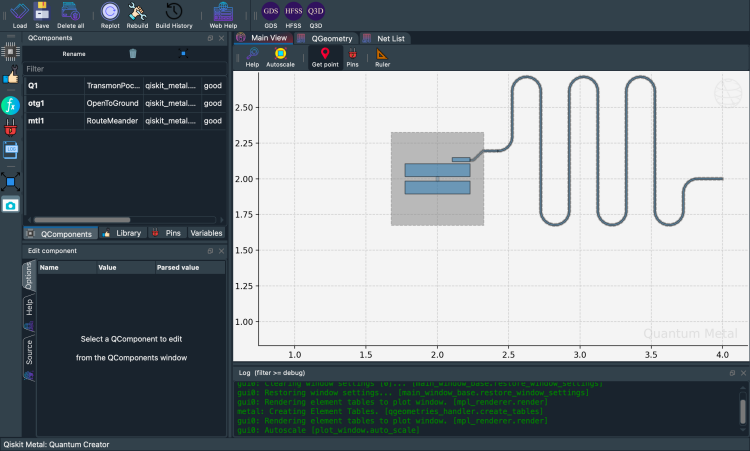Close the Edit component panel
The height and width of the screenshot is (451, 750).
[221, 251]
